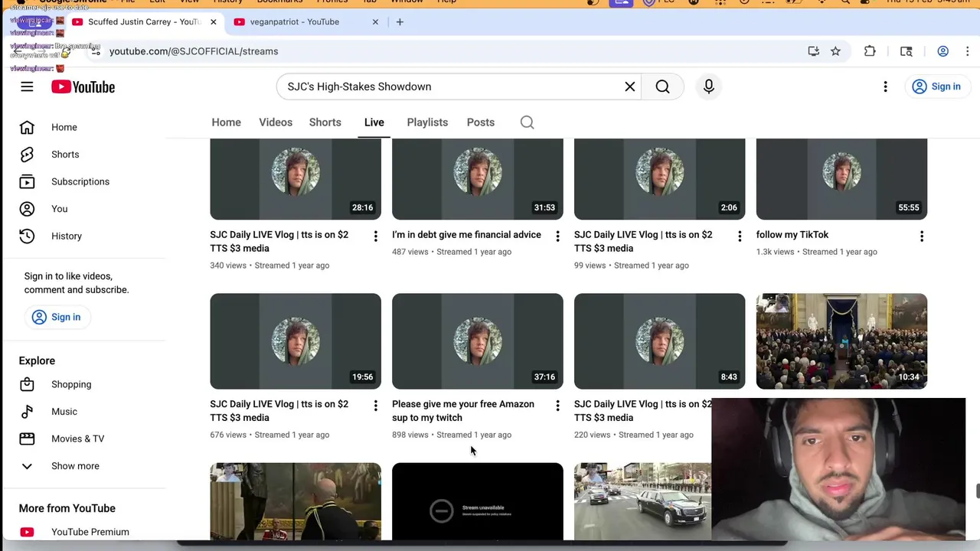
Task: Open options for '2:06' SJC Daily vlog
Action: (x=740, y=236)
